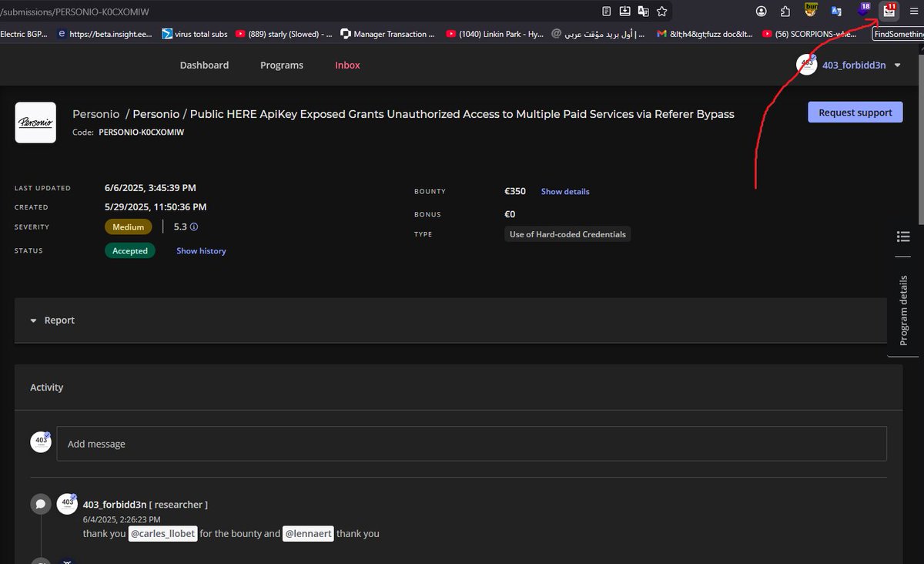Click the last updated date 6/6/2025
This screenshot has width=924, height=564.
coord(150,187)
